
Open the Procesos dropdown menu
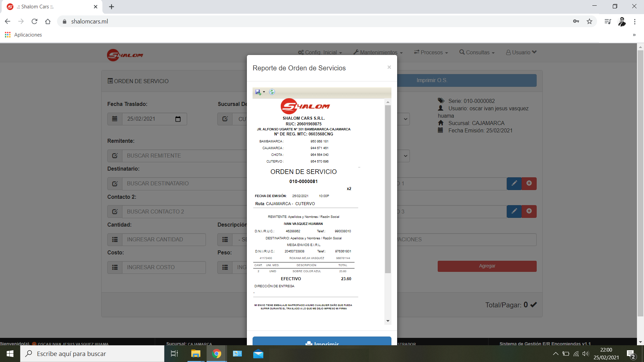[x=431, y=53]
